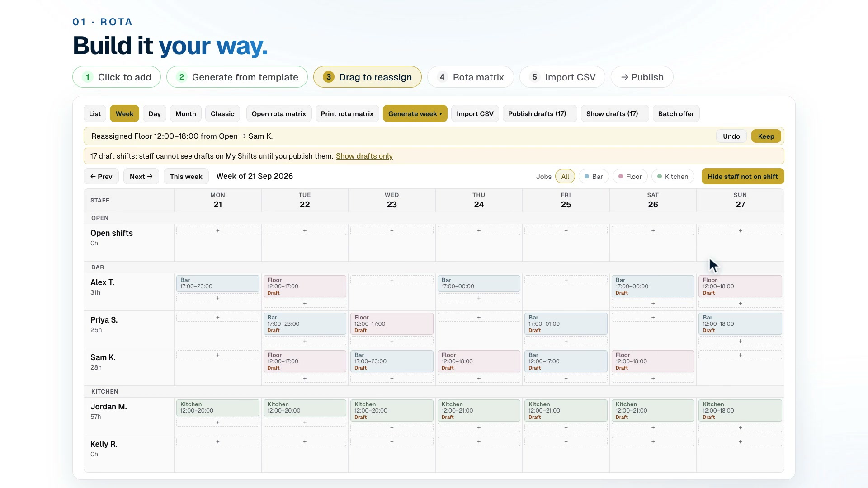The width and height of the screenshot is (868, 488).
Task: Add open shift on Monday 21
Action: pos(217,231)
